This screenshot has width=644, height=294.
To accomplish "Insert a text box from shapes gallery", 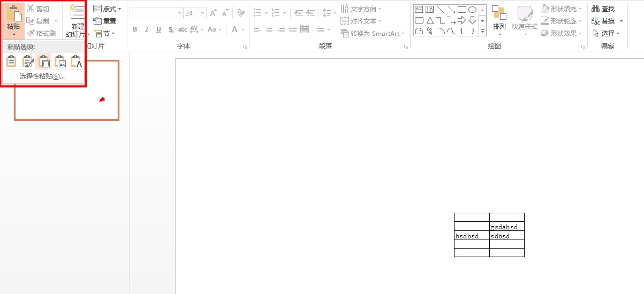I will click(419, 9).
